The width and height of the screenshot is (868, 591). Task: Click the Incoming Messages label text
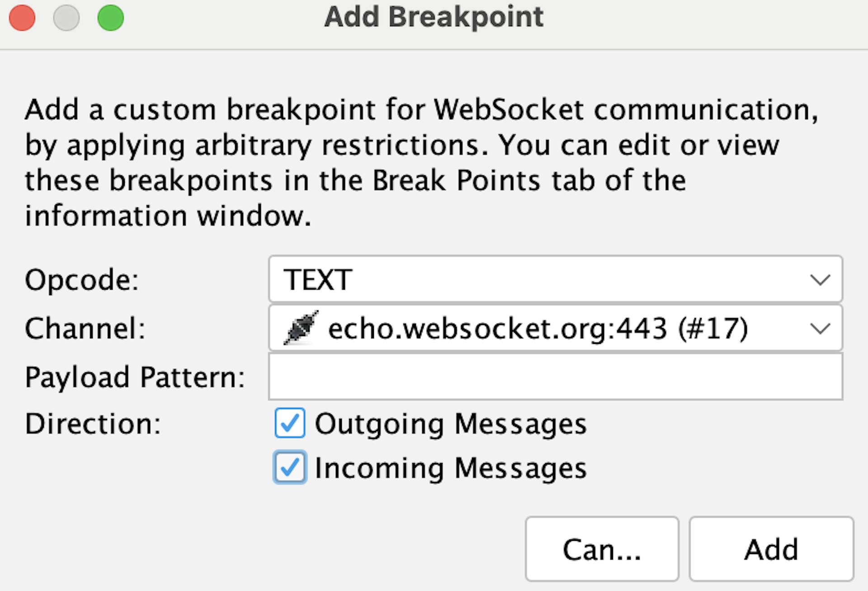click(450, 468)
